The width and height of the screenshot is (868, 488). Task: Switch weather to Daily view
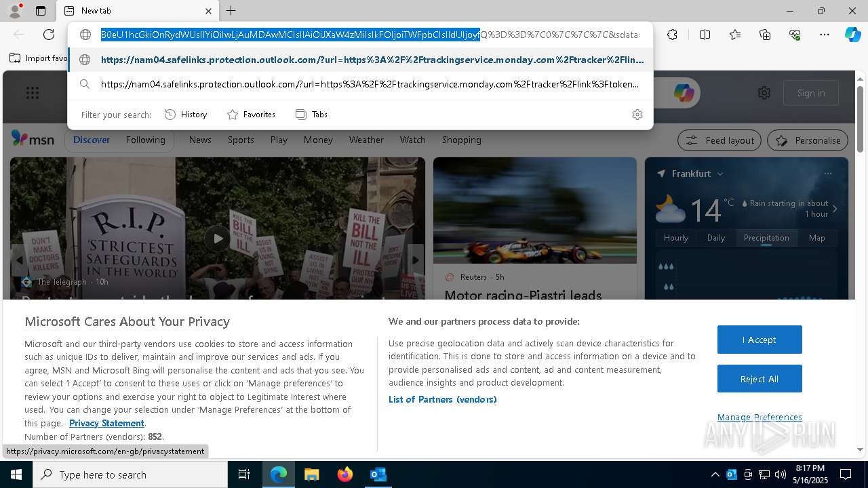tap(716, 238)
